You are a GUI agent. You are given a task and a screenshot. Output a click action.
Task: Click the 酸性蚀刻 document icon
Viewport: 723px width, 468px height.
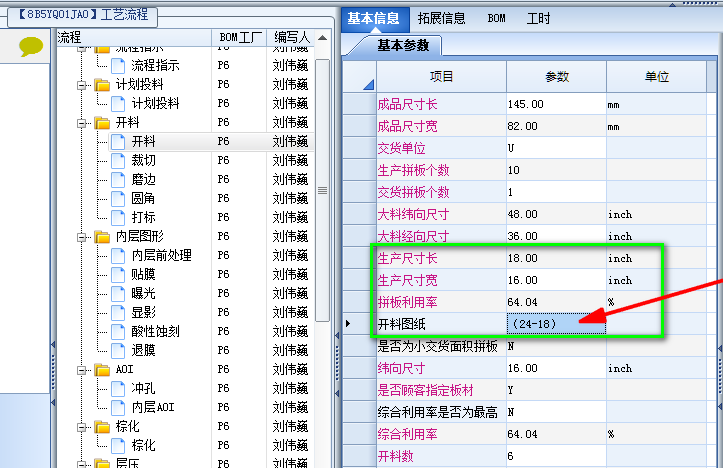coord(118,332)
